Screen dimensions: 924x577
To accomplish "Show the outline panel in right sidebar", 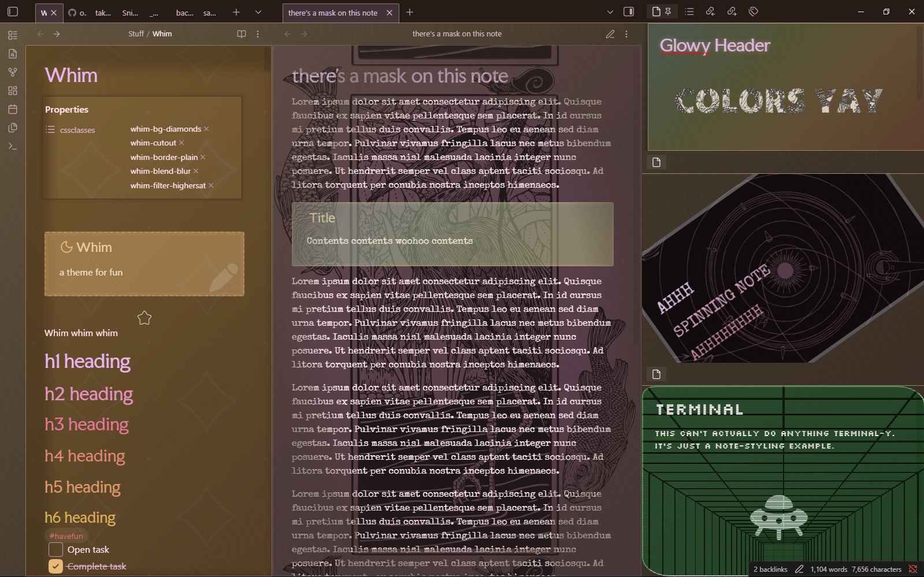I will pyautogui.click(x=689, y=12).
